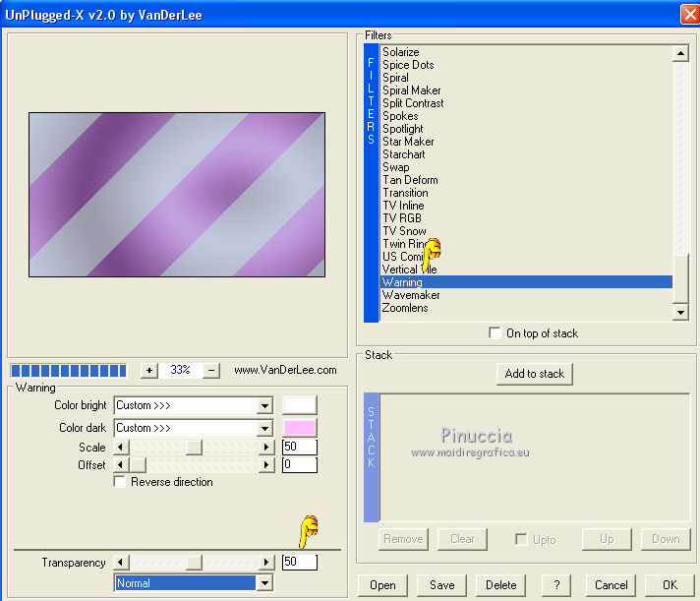Toggle Reverse direction checkbox
The height and width of the screenshot is (601, 700).
(119, 482)
